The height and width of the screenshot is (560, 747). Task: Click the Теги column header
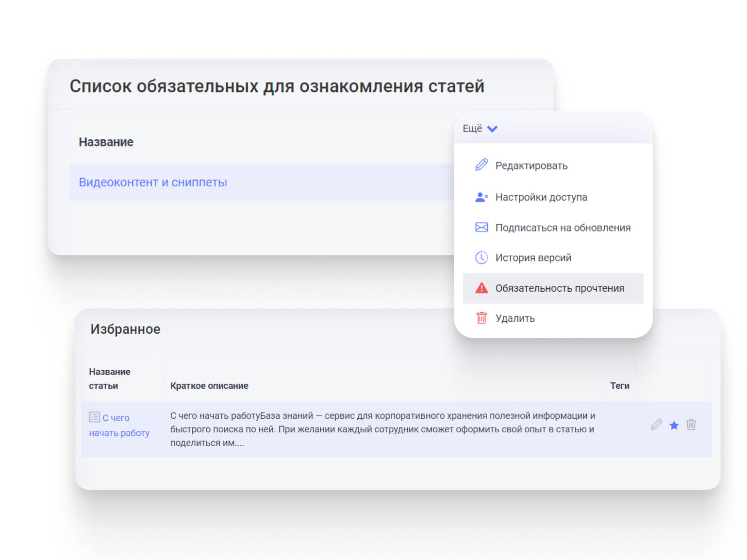619,386
